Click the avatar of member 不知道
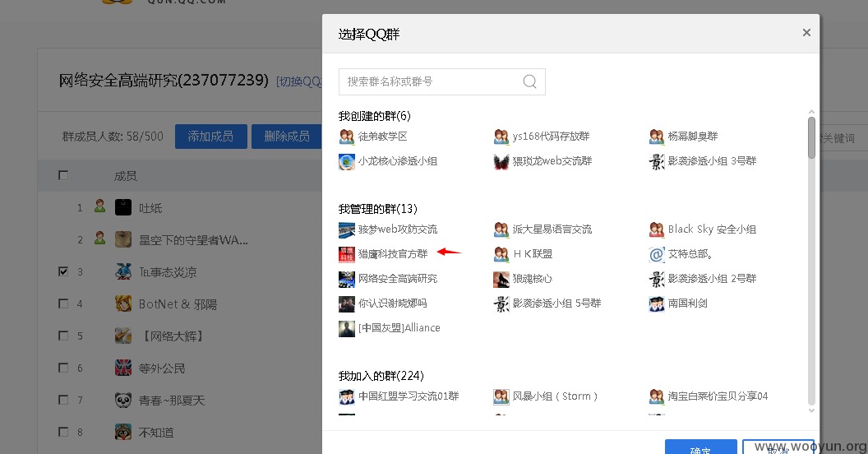Viewport: 868px width, 454px height. click(123, 432)
